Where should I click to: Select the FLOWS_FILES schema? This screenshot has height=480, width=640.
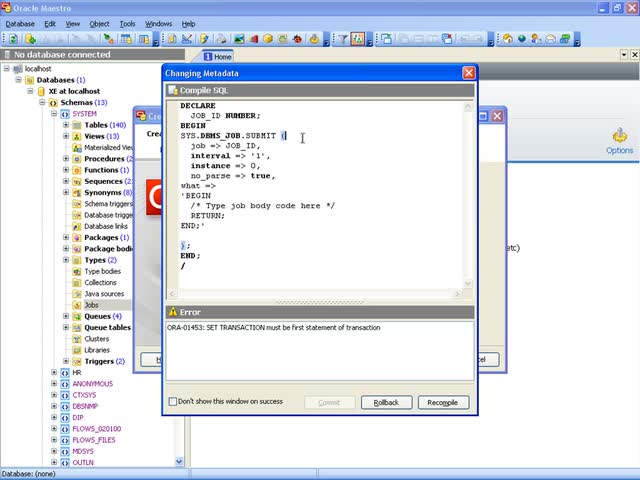point(94,440)
